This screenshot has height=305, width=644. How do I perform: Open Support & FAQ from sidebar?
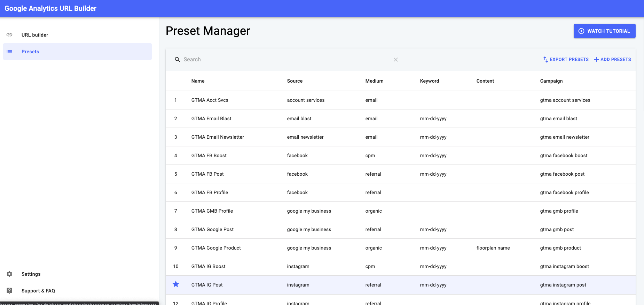pyautogui.click(x=38, y=291)
